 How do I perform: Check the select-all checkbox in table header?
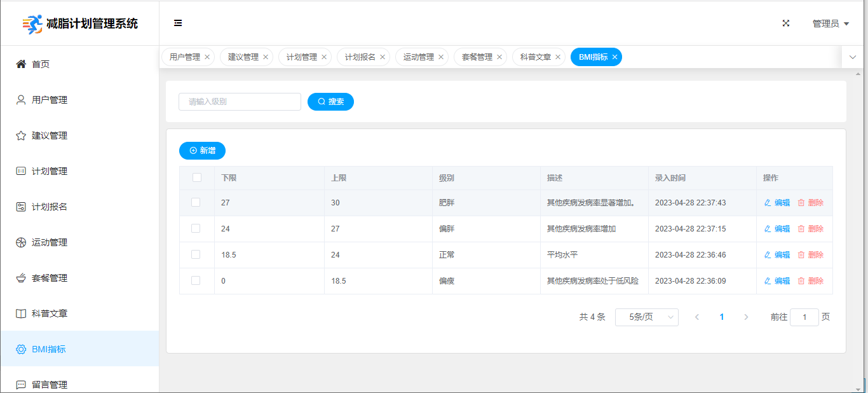[x=197, y=177]
